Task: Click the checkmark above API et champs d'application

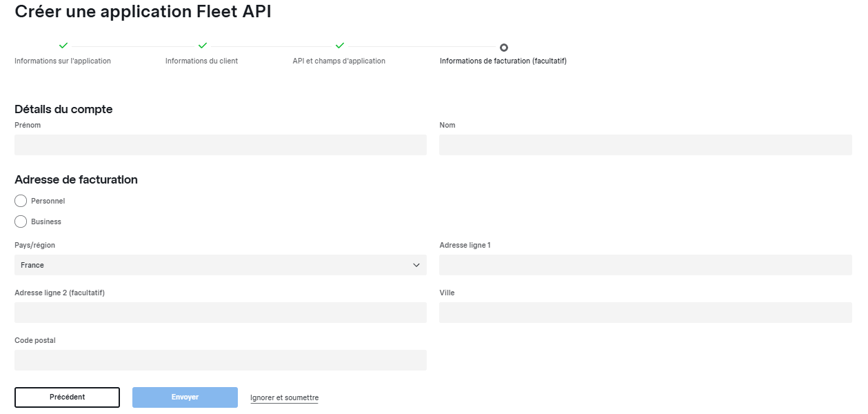Action: tap(340, 46)
